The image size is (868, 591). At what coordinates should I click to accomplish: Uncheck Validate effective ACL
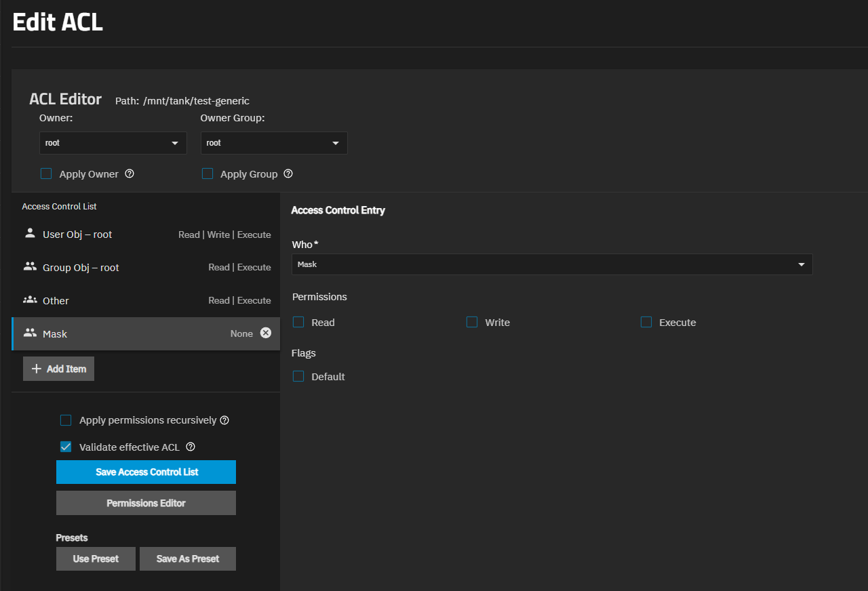pos(66,447)
